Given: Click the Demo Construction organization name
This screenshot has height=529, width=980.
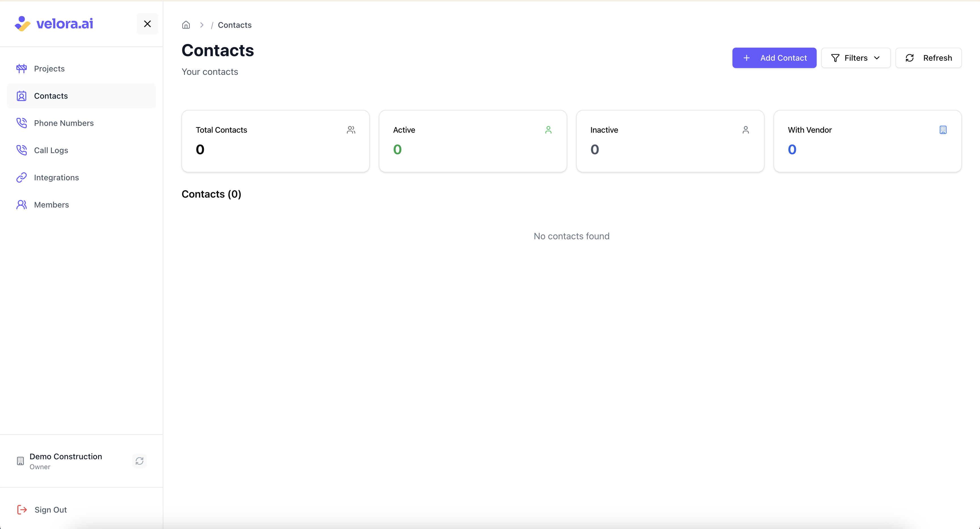Looking at the screenshot, I should point(66,456).
